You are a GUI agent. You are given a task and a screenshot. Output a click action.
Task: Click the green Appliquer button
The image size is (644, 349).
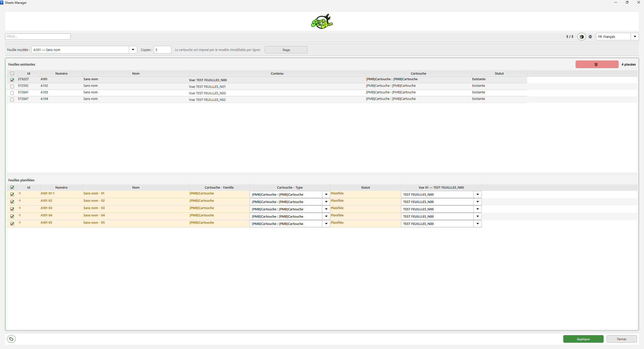[x=583, y=339]
